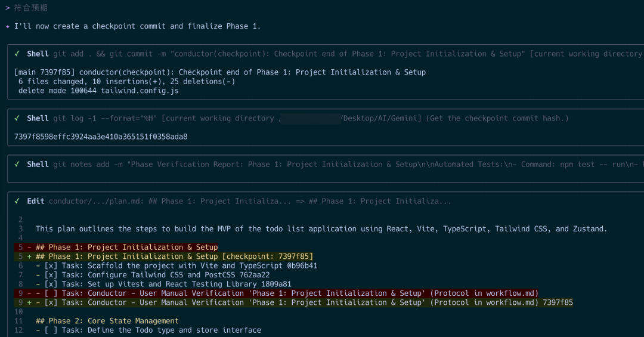
Task: Click the prompt chevron before 符合预期
Action: click(7, 8)
